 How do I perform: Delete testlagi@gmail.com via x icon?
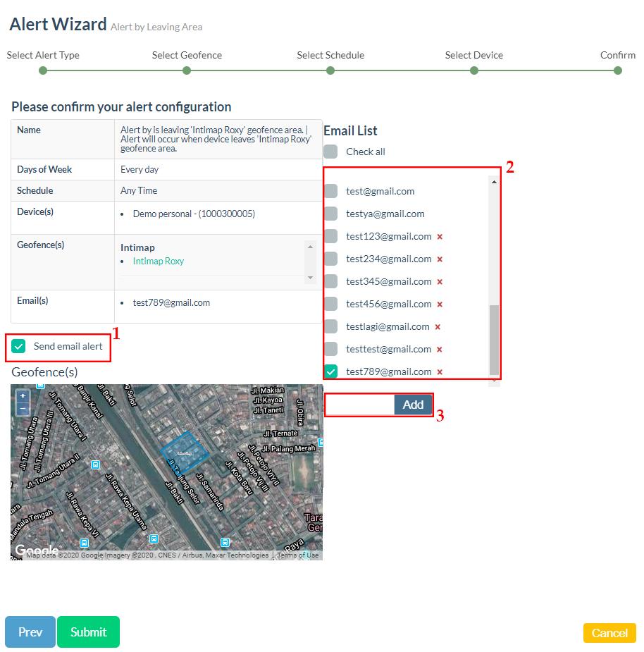[x=438, y=327]
